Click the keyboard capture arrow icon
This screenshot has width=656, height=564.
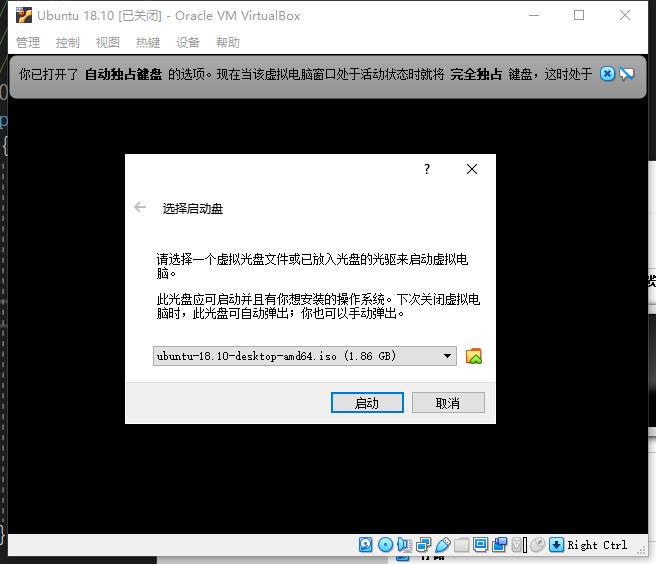[556, 545]
